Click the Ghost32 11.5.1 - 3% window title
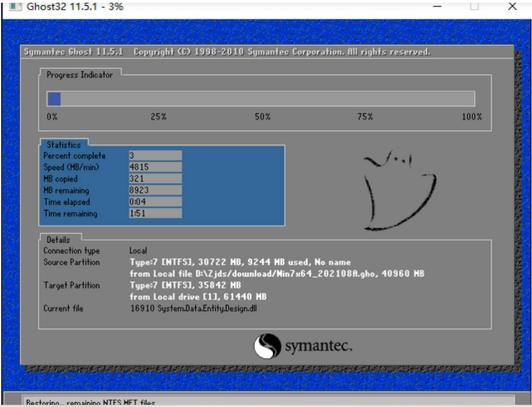This screenshot has height=407, width=532. coord(75,6)
